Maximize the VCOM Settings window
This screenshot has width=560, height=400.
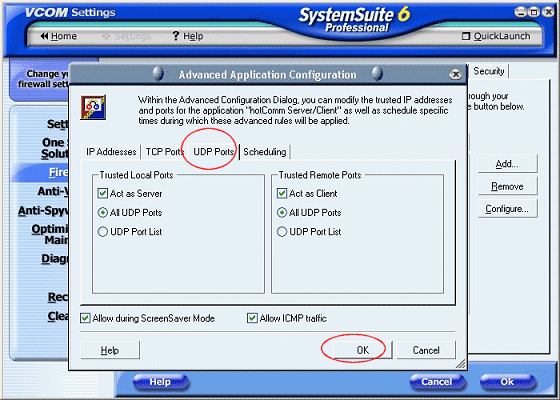(534, 12)
